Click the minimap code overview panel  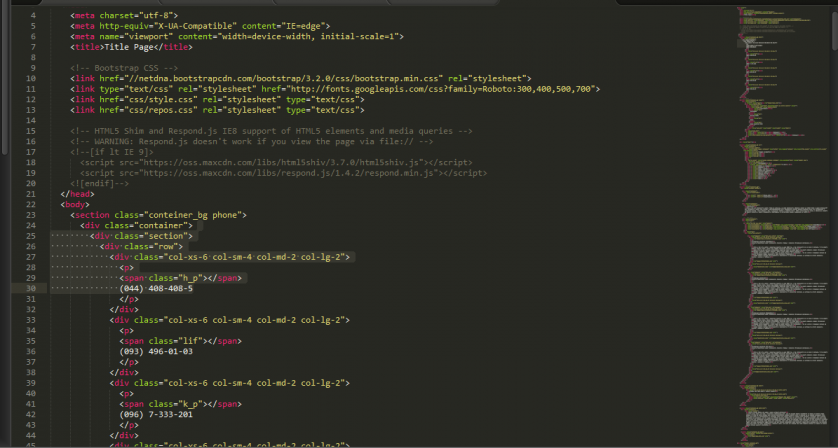click(783, 225)
